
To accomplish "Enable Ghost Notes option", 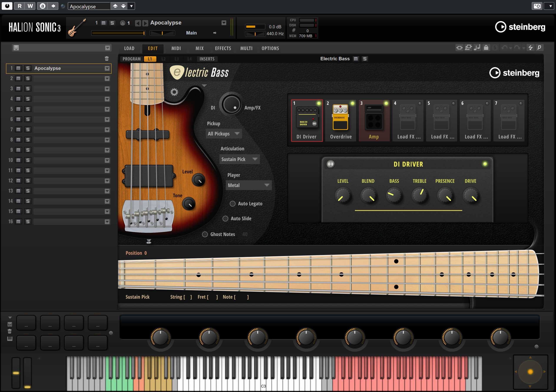I will tap(205, 234).
